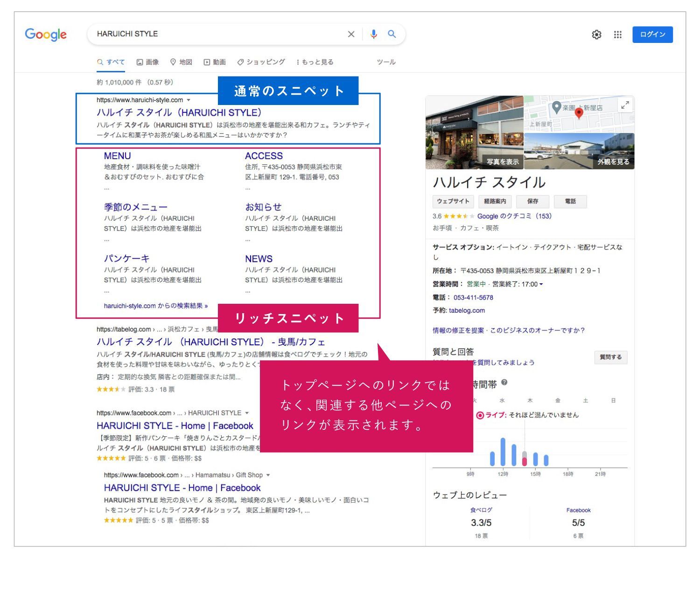Open the Facebook review source link

coord(578,510)
